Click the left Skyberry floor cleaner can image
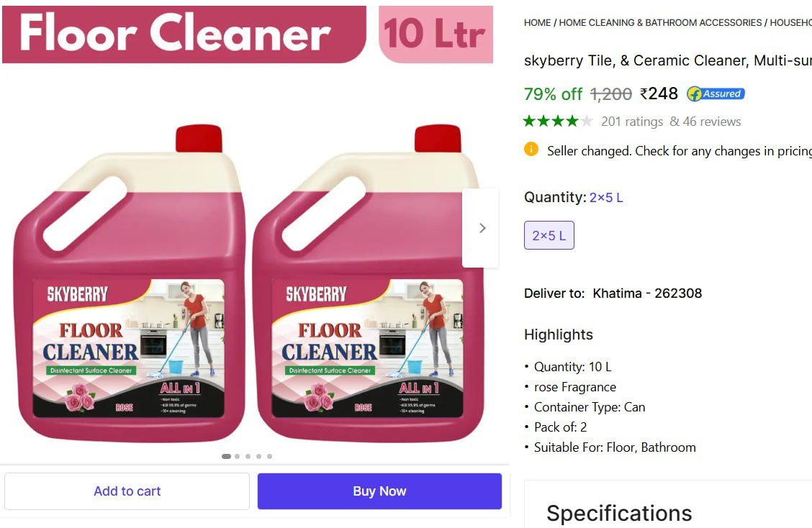 click(x=129, y=283)
